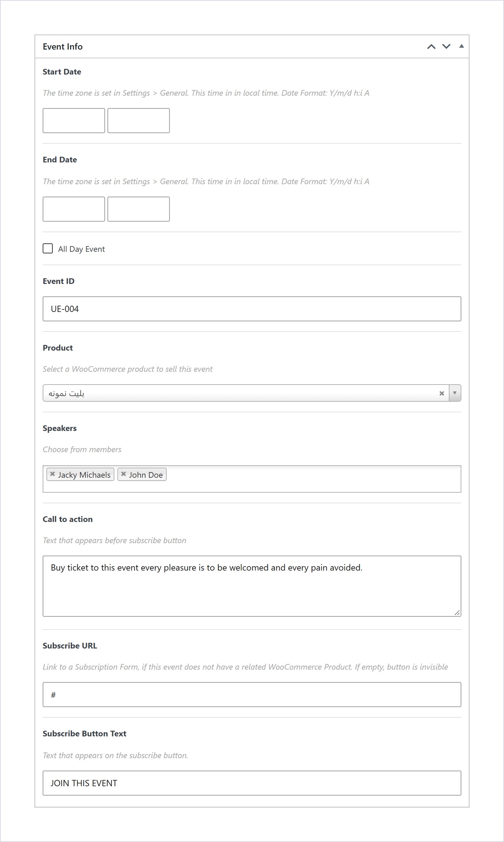Click the End Date time field
This screenshot has width=504, height=842.
click(x=138, y=209)
